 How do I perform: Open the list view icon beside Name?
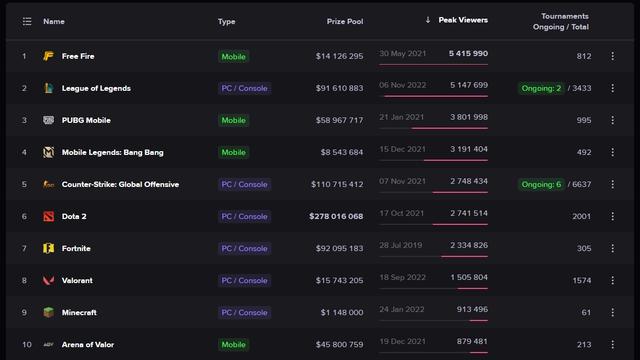tap(27, 21)
